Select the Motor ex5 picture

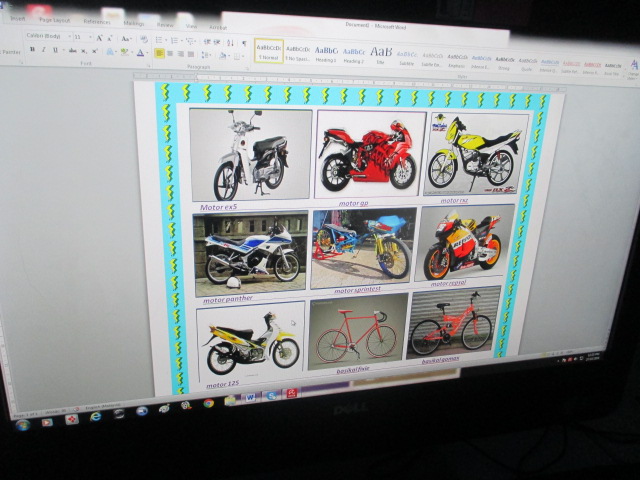pyautogui.click(x=251, y=155)
